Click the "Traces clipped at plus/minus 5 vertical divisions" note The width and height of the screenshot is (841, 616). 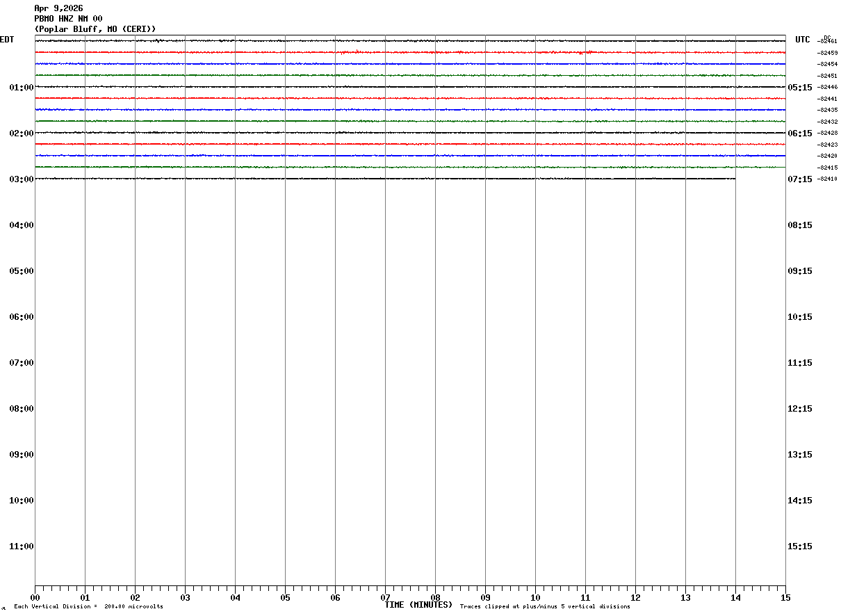[x=545, y=607]
